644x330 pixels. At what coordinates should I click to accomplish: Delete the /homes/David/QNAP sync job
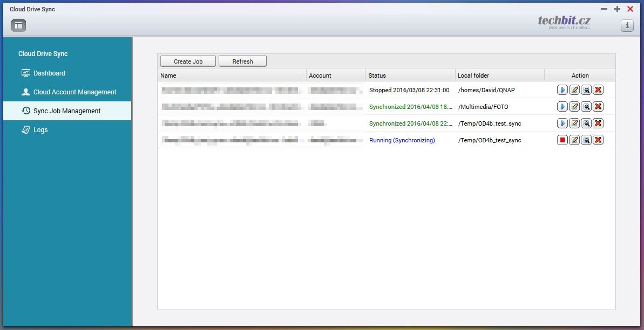[598, 90]
